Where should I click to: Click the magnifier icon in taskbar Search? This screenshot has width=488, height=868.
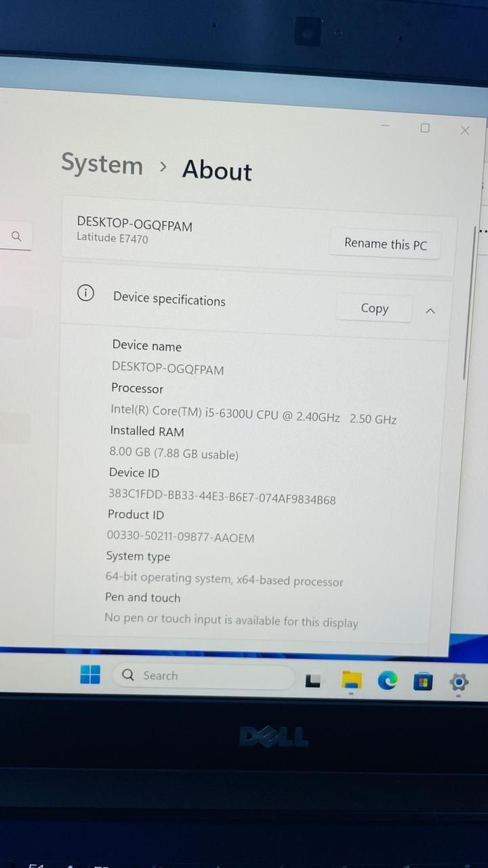click(128, 675)
